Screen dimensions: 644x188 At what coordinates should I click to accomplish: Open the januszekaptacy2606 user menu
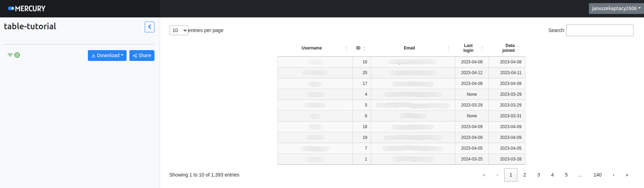pyautogui.click(x=616, y=8)
